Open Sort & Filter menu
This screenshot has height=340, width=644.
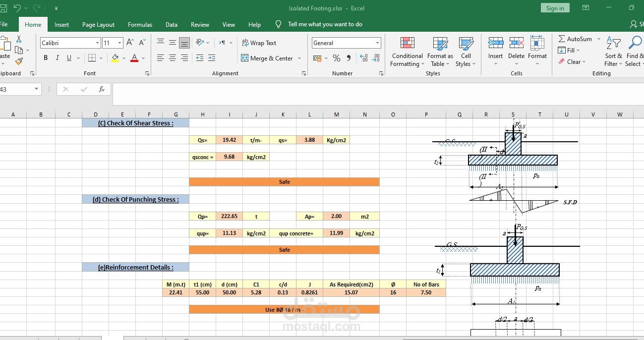(613, 52)
